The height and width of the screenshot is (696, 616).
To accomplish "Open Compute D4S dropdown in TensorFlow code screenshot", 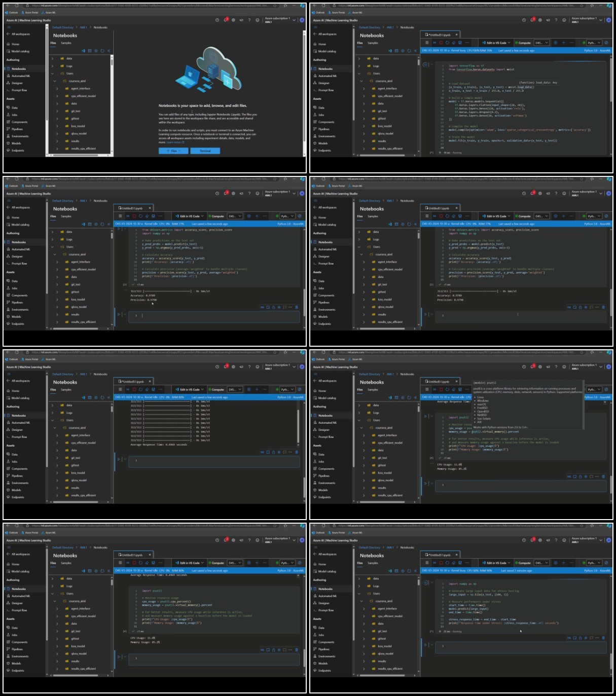I will click(x=541, y=43).
